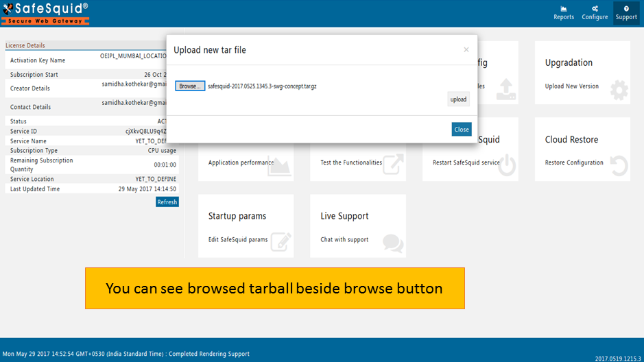644x362 pixels.
Task: Click Edit SafeSquid params text
Action: (x=238, y=240)
